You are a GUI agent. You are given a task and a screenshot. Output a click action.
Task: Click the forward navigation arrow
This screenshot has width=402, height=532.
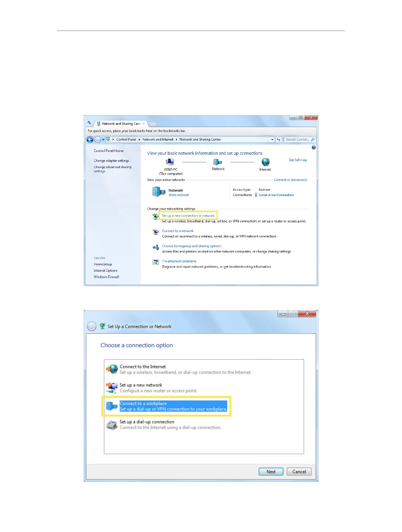[x=97, y=140]
